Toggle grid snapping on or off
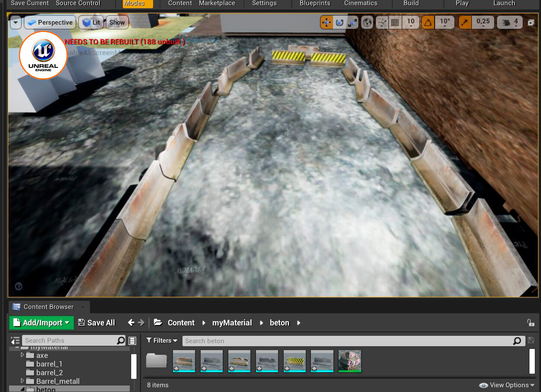Screen dimensions: 541x392 [395, 22]
